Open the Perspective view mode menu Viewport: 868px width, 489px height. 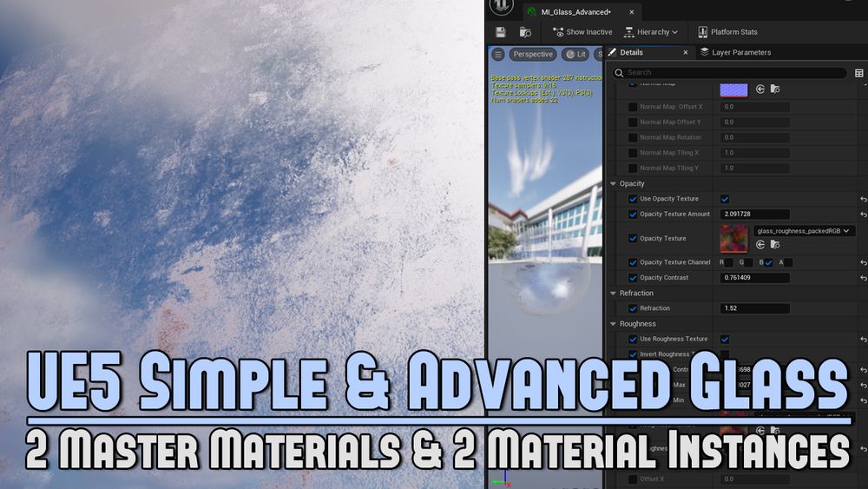pyautogui.click(x=533, y=54)
